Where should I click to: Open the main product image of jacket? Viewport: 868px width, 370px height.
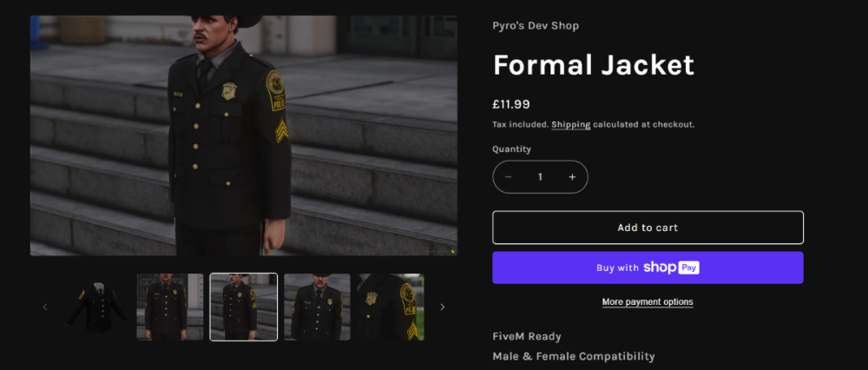[244, 135]
